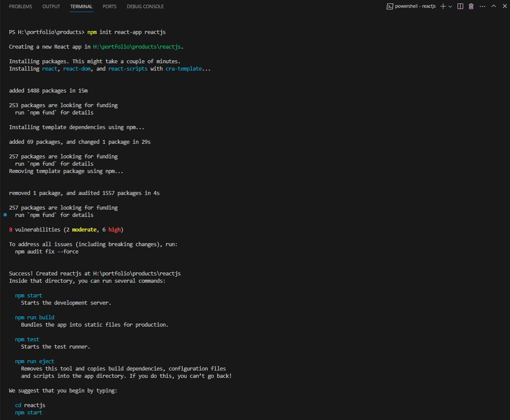Image resolution: width=510 pixels, height=420 pixels.
Task: Click 'npm init react-app reactjs' command text
Action: point(126,32)
